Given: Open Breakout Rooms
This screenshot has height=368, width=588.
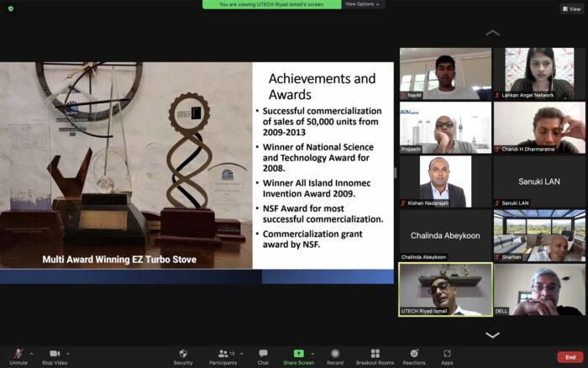Looking at the screenshot, I should pos(375,355).
